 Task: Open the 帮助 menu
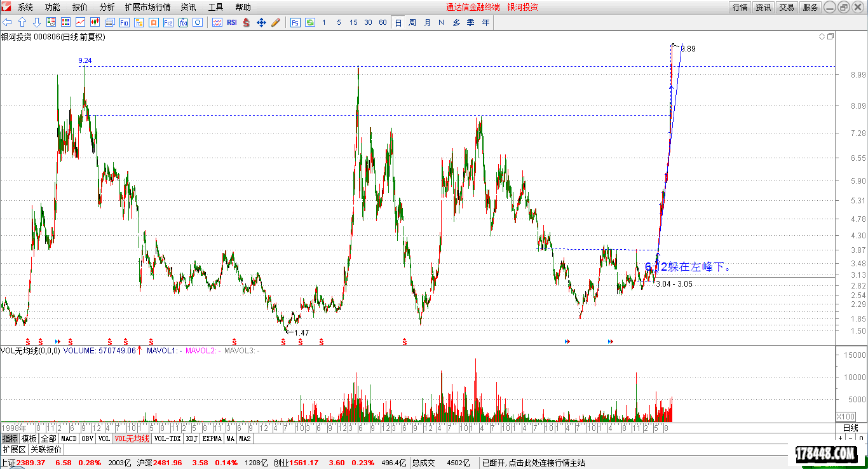(243, 7)
